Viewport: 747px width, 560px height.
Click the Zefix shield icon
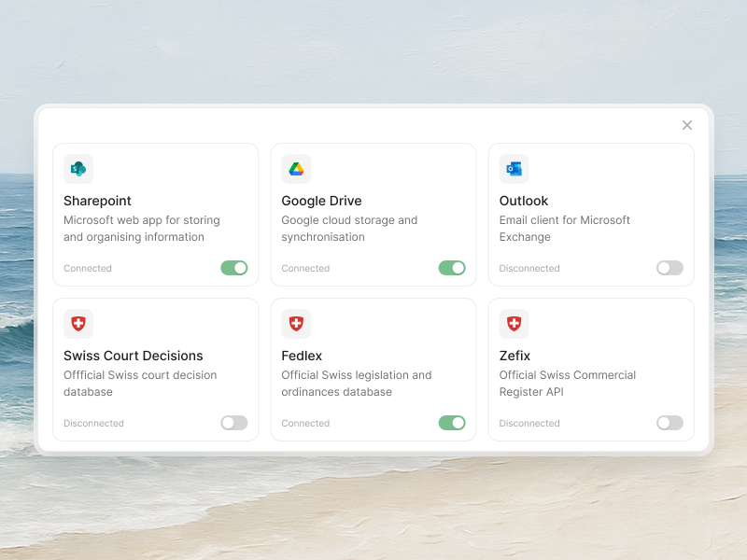[x=514, y=324]
